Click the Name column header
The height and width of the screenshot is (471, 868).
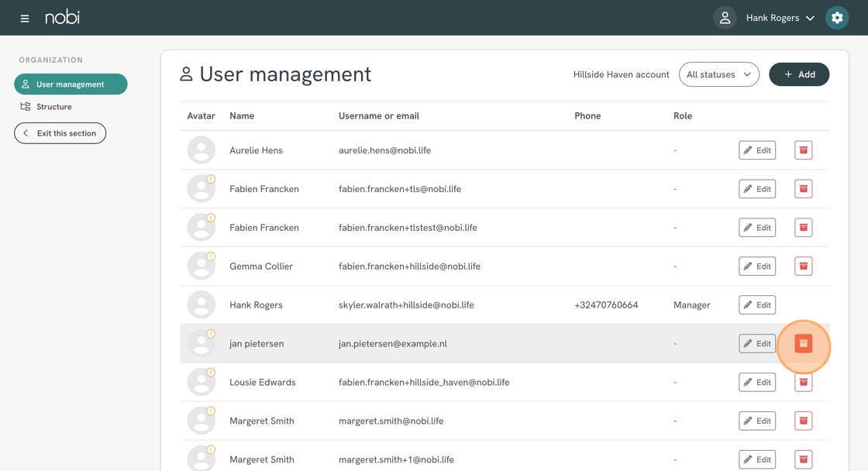point(242,115)
